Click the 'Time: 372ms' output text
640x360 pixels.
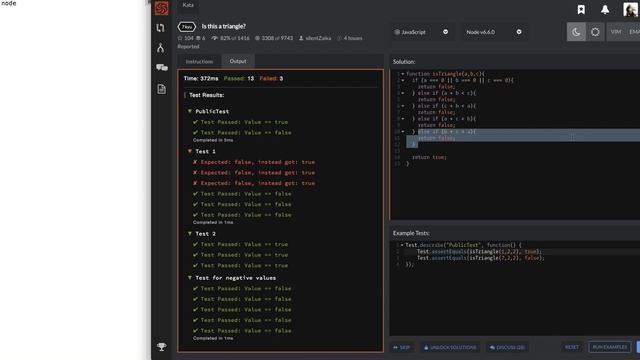point(201,78)
